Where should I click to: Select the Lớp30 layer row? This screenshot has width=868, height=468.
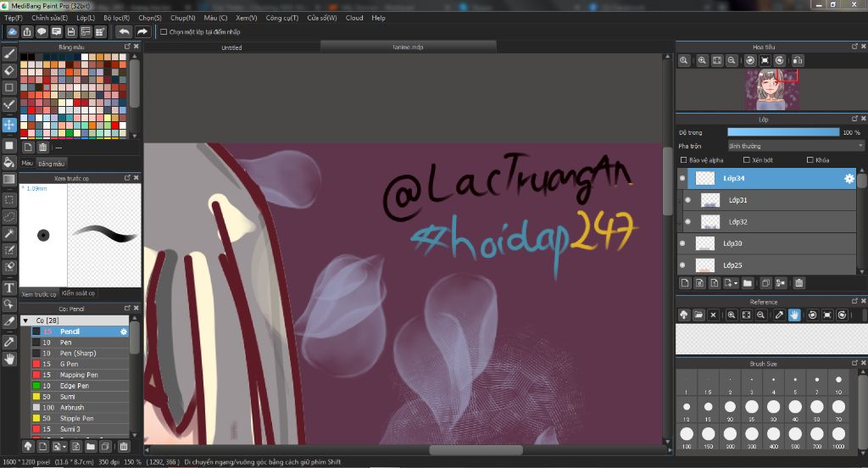[766, 243]
